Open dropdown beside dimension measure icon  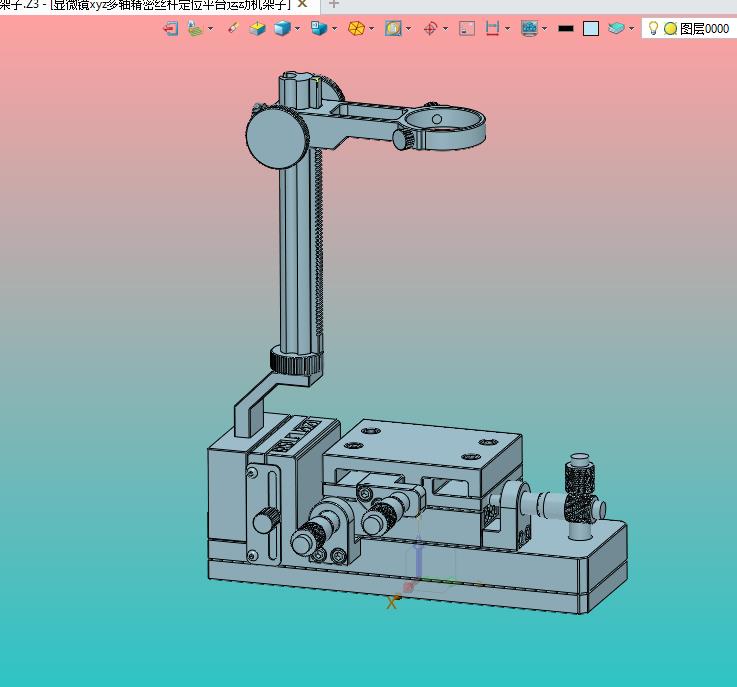tap(507, 29)
